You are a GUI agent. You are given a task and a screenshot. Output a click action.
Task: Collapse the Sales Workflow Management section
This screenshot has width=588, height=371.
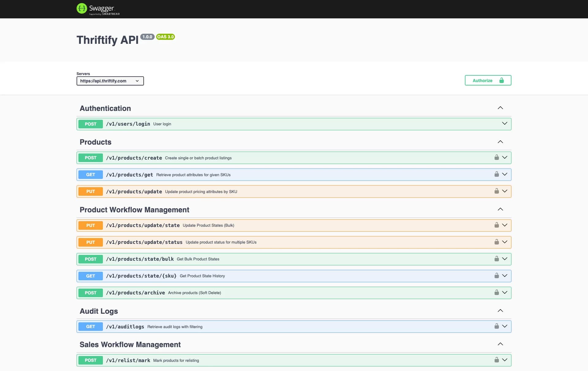coord(500,344)
